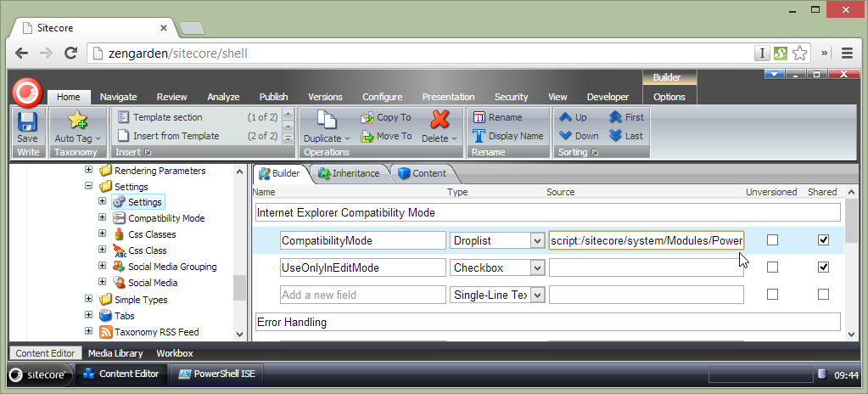Open the Presentation ribbon tab

coord(448,97)
